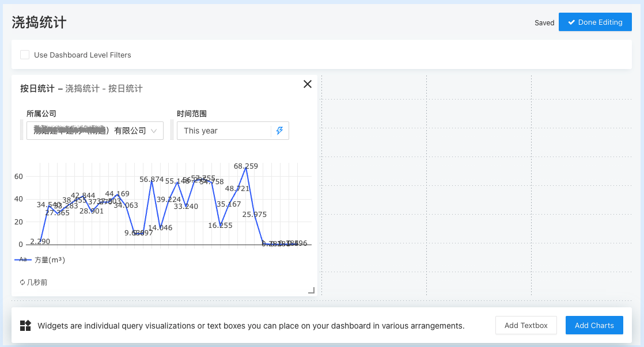
Task: Click the widgets icon beside the description text
Action: click(25, 326)
